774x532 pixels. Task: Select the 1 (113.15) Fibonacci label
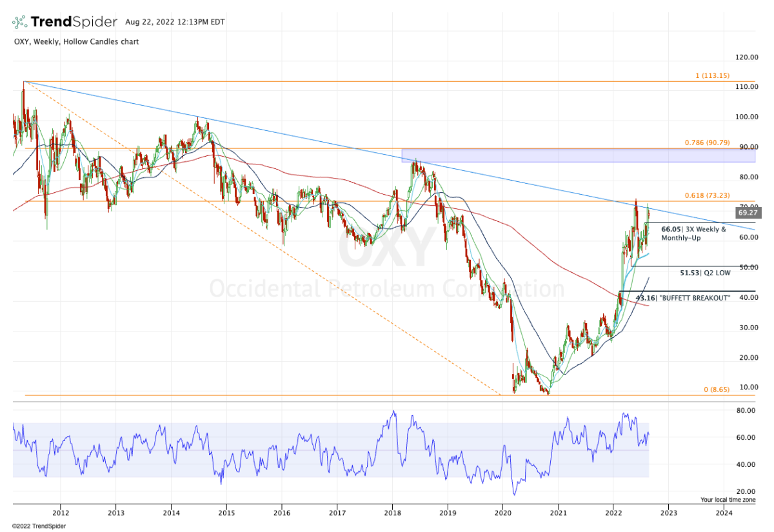coord(712,75)
